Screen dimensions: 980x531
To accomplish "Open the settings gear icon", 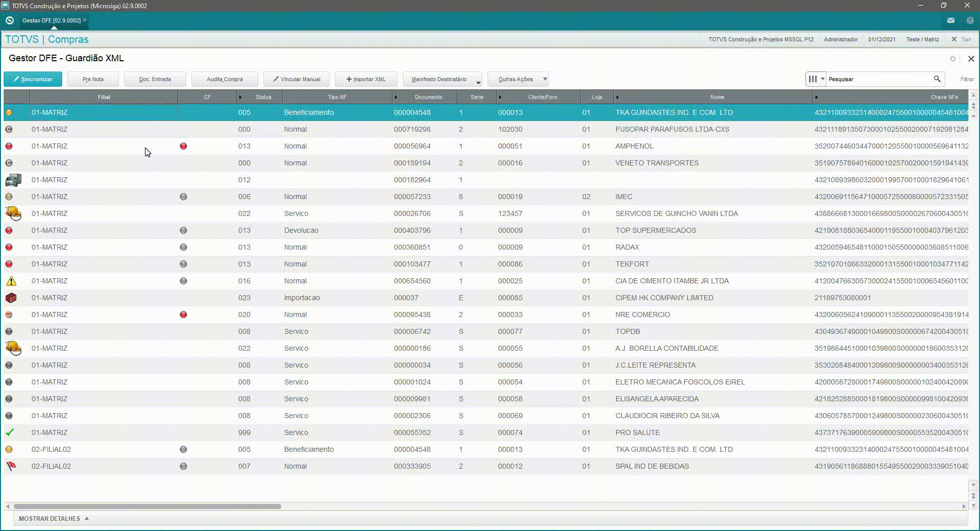I will click(953, 59).
